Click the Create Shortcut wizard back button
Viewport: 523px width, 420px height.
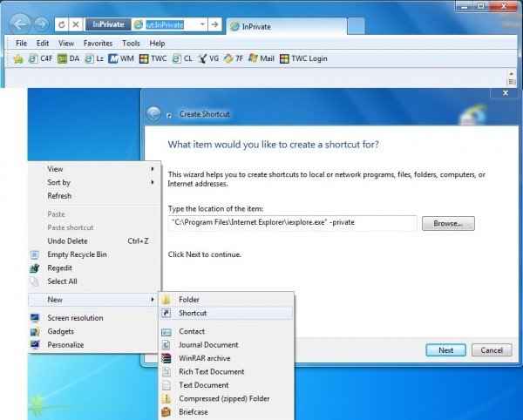coord(153,114)
